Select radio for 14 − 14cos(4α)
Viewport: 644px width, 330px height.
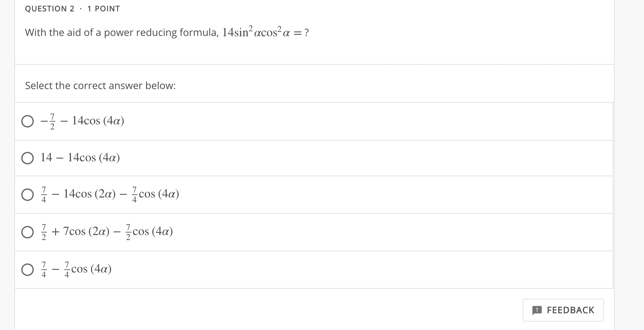tap(28, 158)
